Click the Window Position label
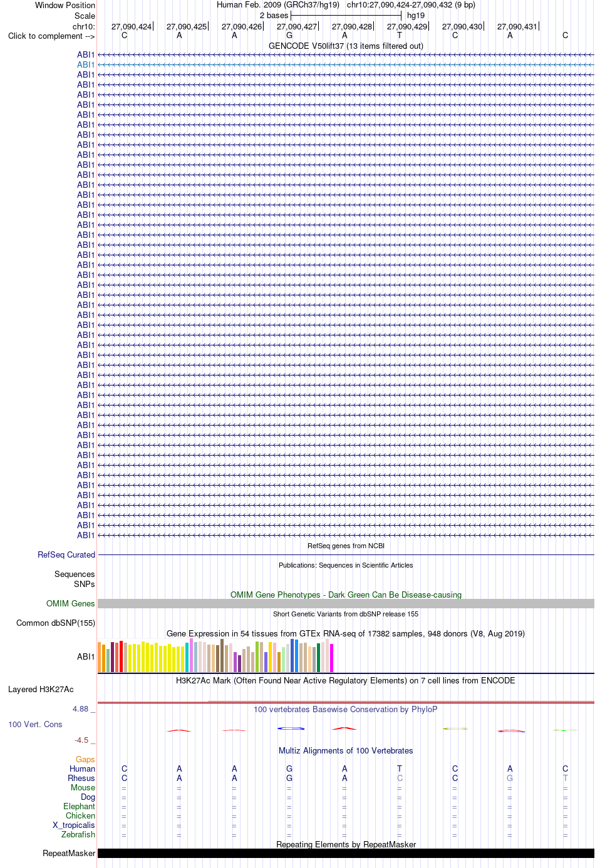 65,5
